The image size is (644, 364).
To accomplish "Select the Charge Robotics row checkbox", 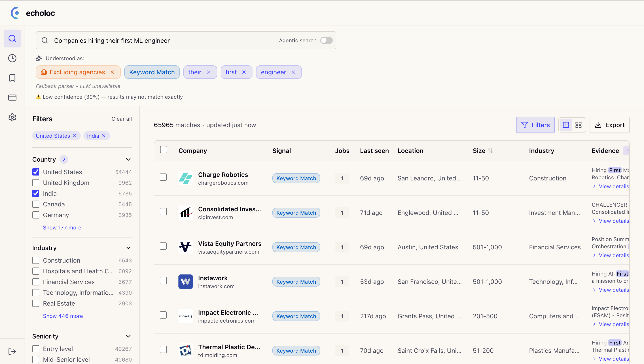I will click(x=163, y=177).
